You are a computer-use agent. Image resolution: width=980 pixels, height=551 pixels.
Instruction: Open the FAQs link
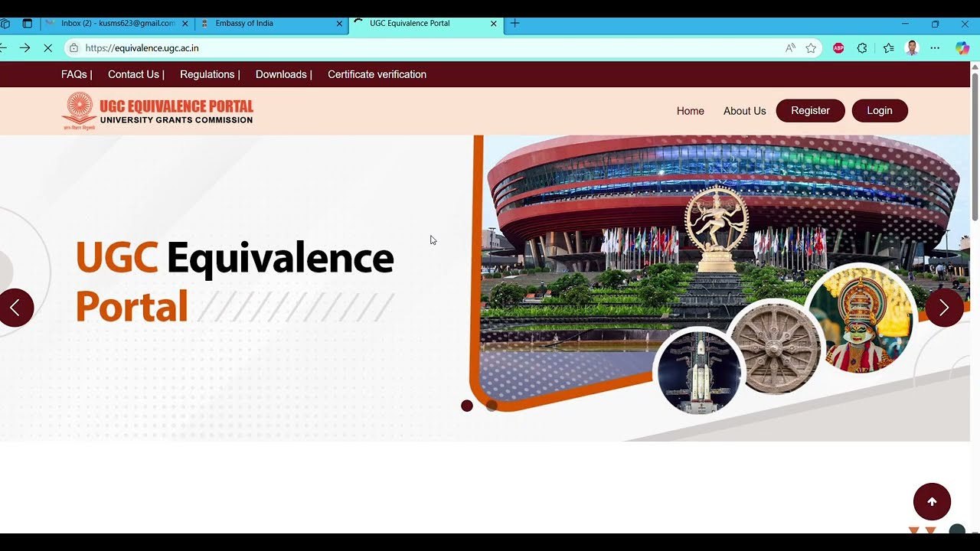(74, 74)
